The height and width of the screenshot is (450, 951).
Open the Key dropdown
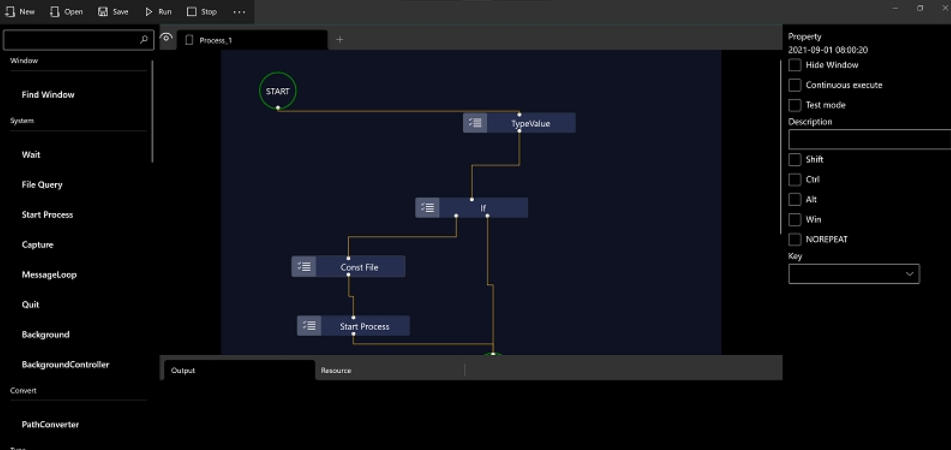pos(853,273)
